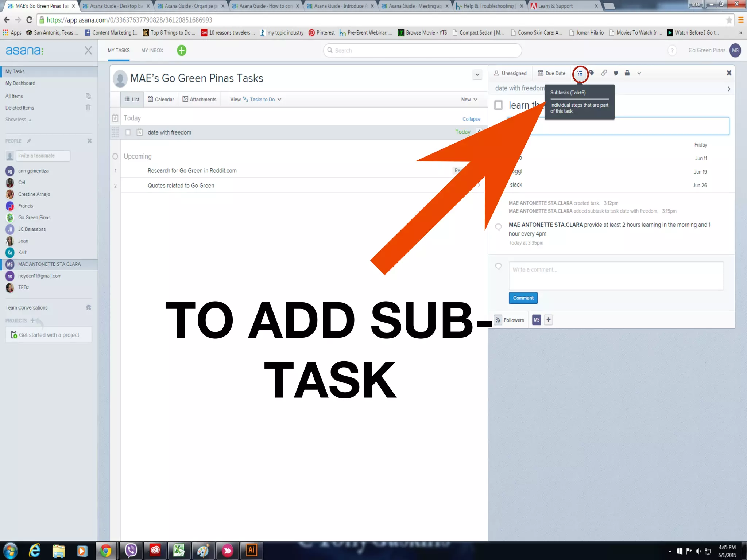
Task: Click the tag icon in task toolbar
Action: [x=592, y=73]
